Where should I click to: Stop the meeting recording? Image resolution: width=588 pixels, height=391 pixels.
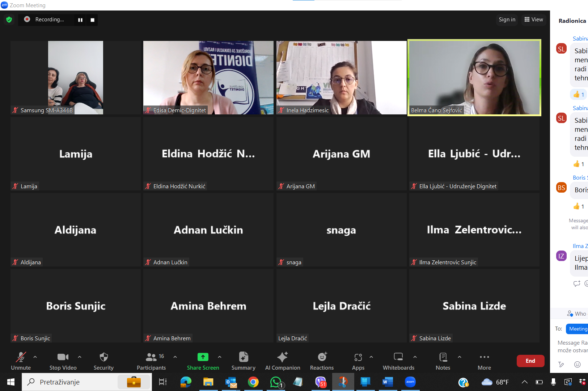92,20
